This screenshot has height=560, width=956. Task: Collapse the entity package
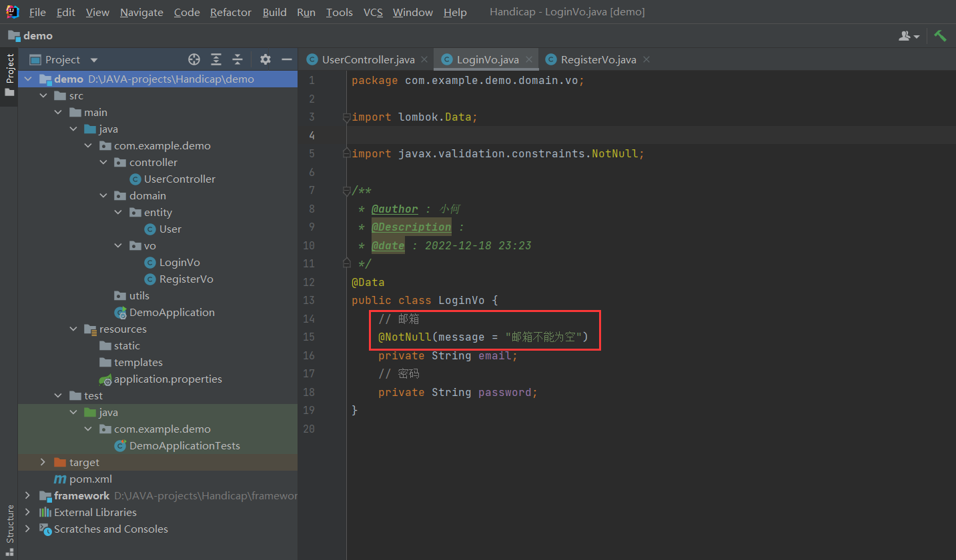coord(118,213)
